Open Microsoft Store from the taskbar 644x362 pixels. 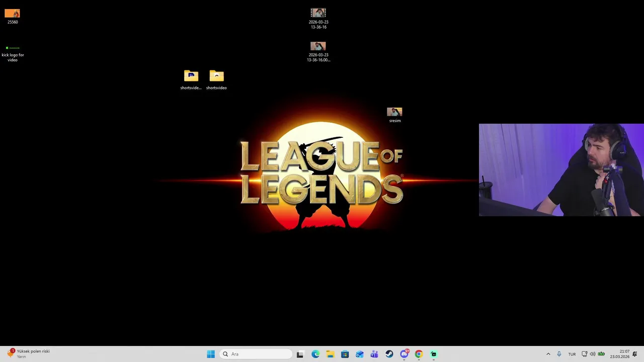[345, 354]
